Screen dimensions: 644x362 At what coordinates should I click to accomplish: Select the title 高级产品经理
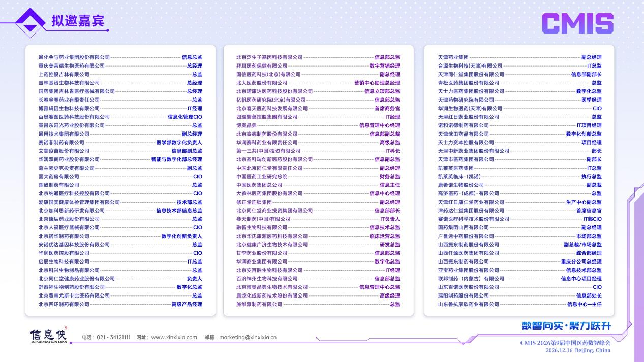point(187,305)
